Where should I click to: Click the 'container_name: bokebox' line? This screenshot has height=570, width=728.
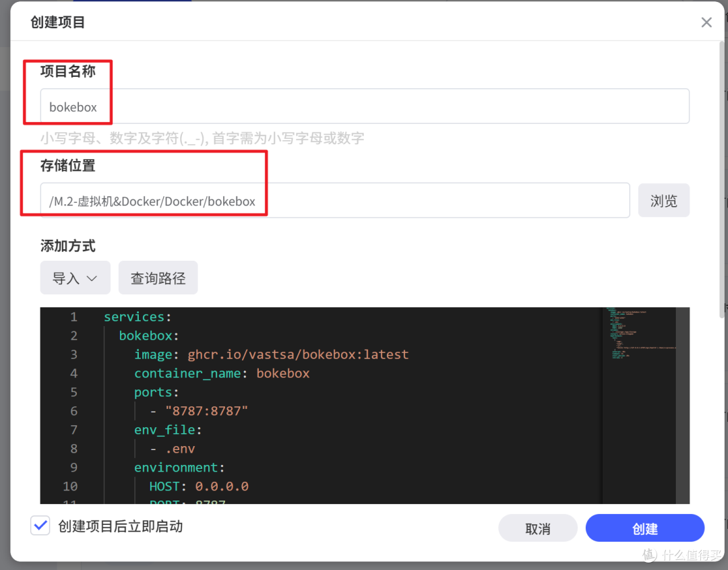(x=222, y=374)
